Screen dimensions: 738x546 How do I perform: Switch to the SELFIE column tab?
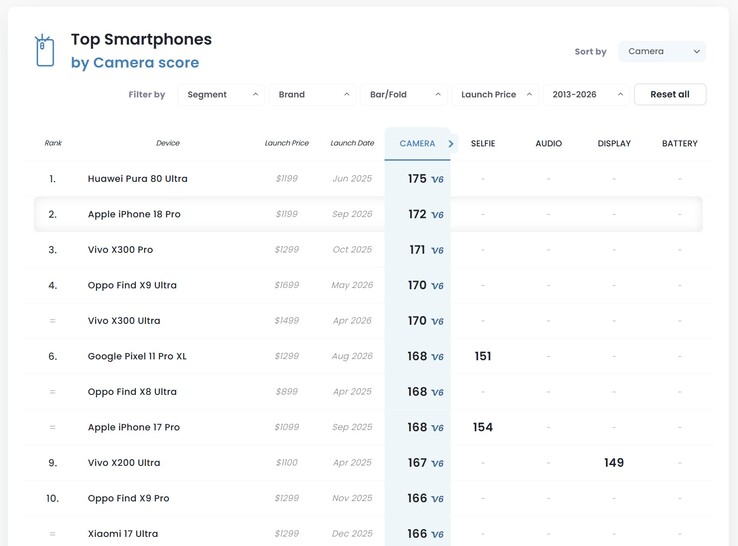pos(483,144)
